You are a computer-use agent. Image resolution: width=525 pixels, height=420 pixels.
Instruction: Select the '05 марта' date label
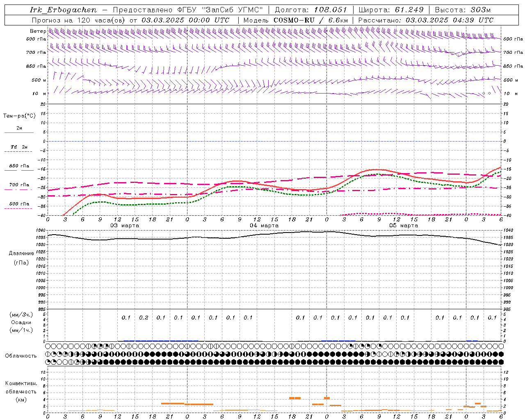(404, 225)
